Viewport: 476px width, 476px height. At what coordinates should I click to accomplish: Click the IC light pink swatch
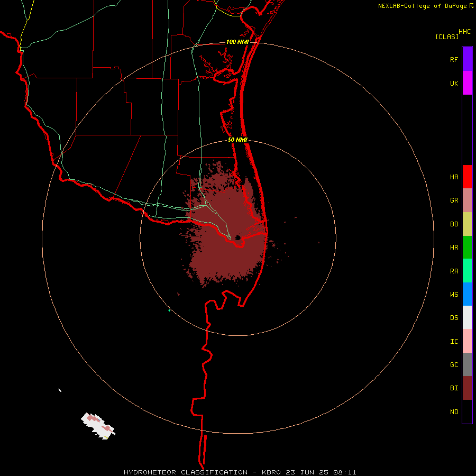467,341
